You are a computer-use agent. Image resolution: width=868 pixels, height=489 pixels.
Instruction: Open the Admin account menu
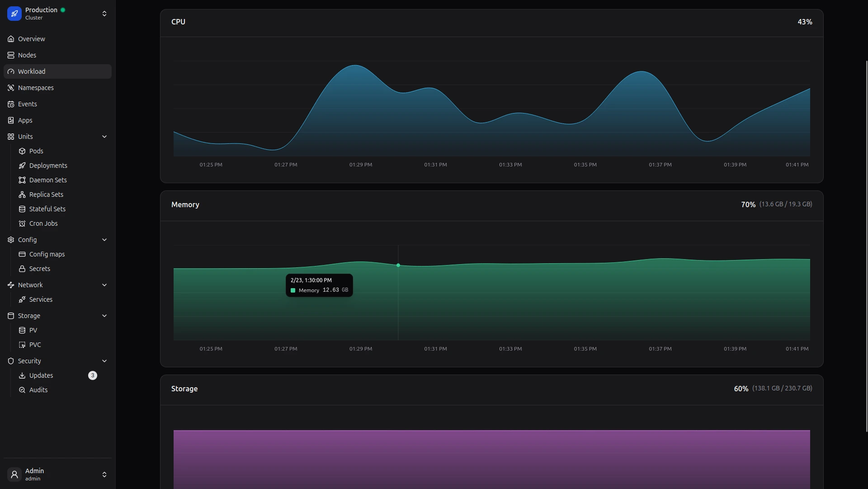point(104,474)
